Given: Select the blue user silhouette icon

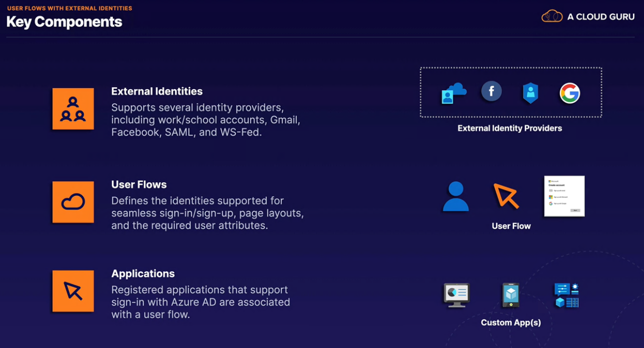Looking at the screenshot, I should tap(456, 196).
